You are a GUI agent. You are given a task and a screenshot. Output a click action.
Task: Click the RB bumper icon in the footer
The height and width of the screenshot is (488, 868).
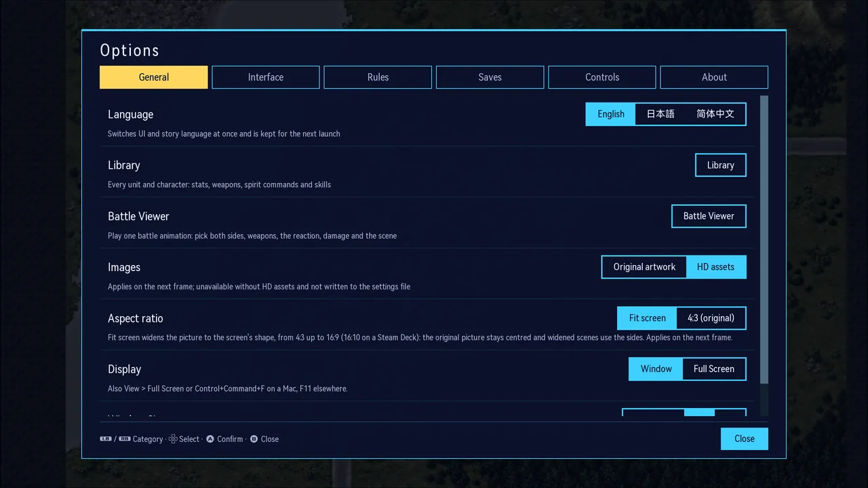click(124, 439)
